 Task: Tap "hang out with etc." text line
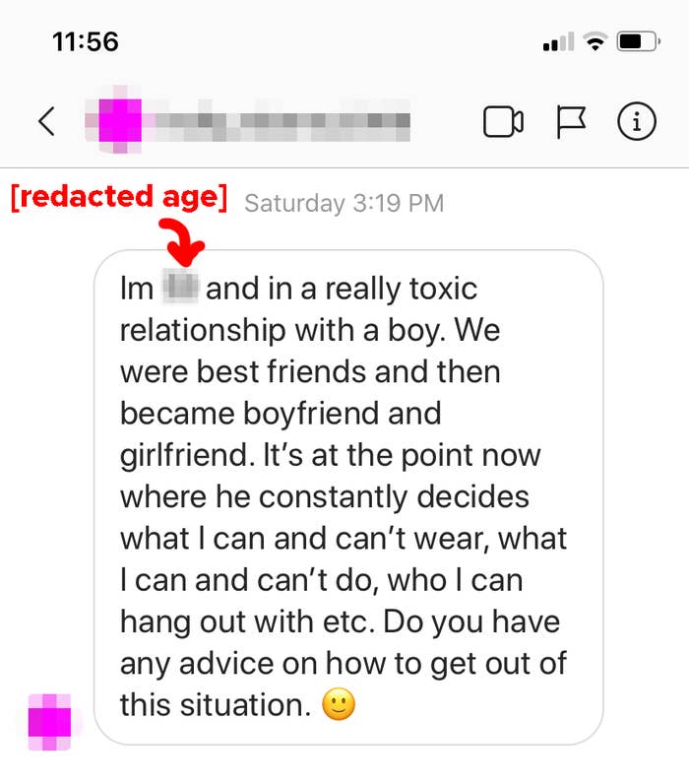pyautogui.click(x=247, y=622)
